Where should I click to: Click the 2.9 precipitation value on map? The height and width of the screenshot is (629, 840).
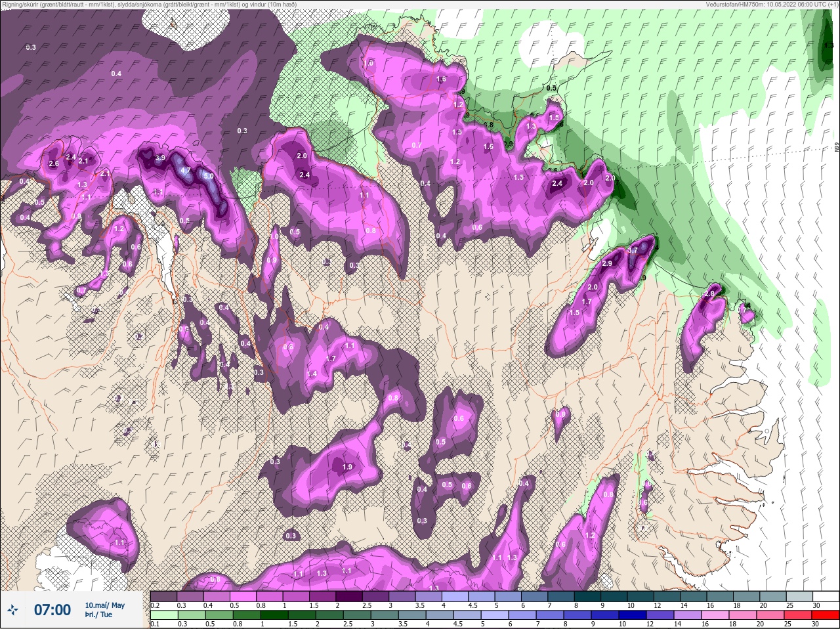coord(607,263)
